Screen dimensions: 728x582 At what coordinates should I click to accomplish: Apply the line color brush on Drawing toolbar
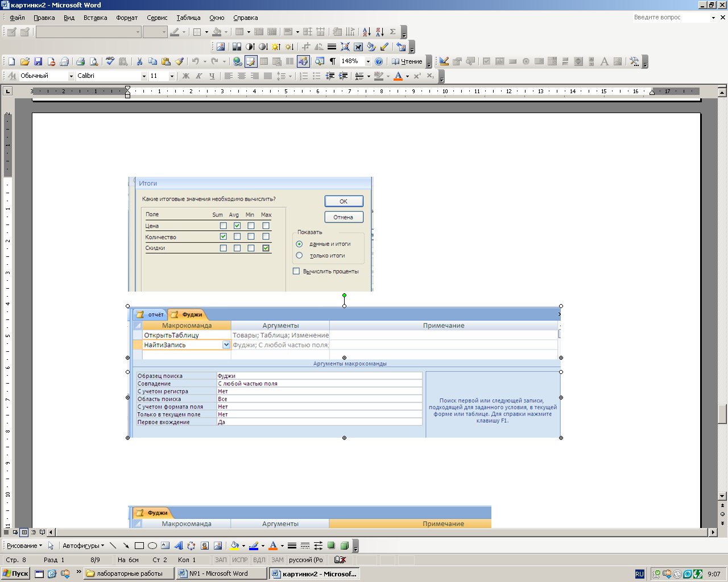(x=254, y=546)
